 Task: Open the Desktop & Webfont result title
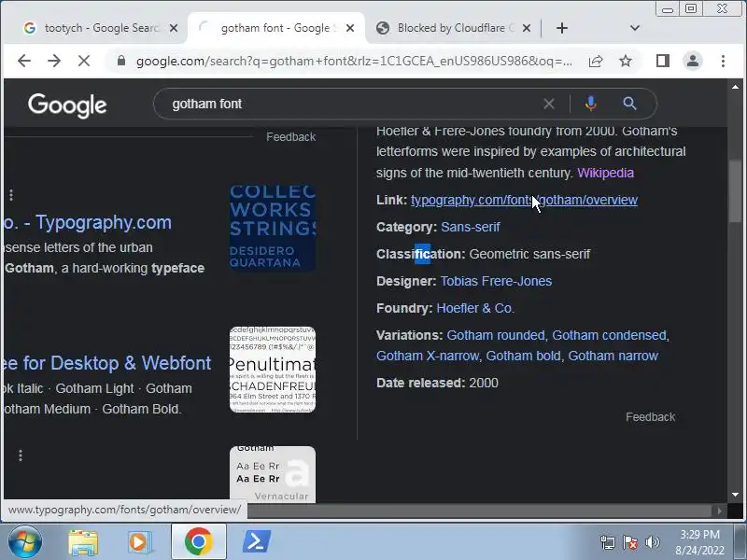[107, 363]
